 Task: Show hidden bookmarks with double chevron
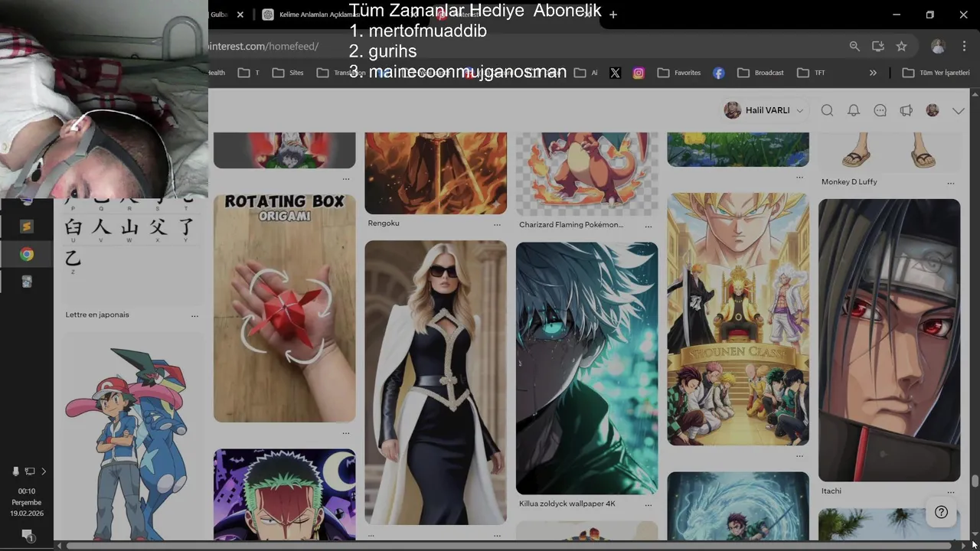(x=873, y=73)
